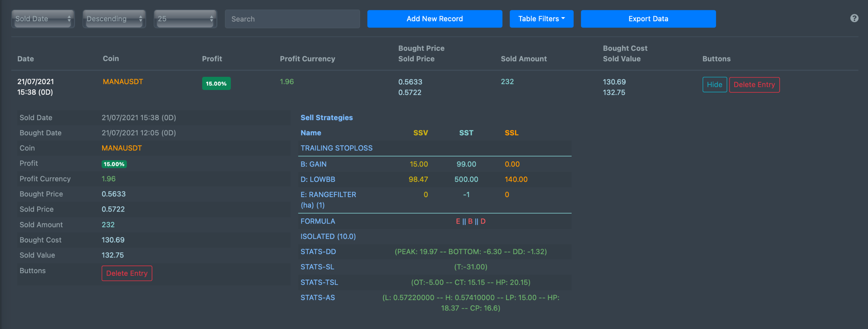
Task: Click the ISOLATED (10.0) row
Action: [435, 236]
